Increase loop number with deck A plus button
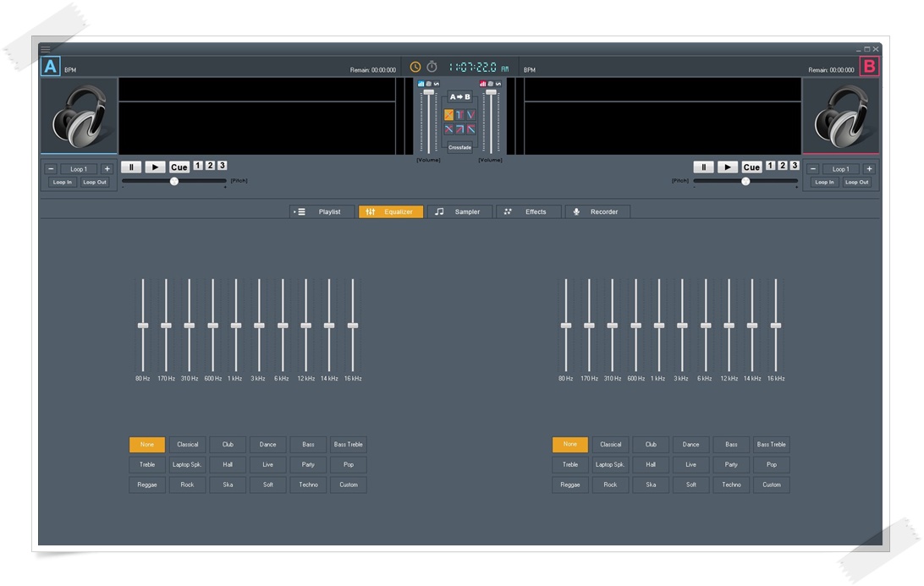The height and width of the screenshot is (586, 924). point(107,169)
